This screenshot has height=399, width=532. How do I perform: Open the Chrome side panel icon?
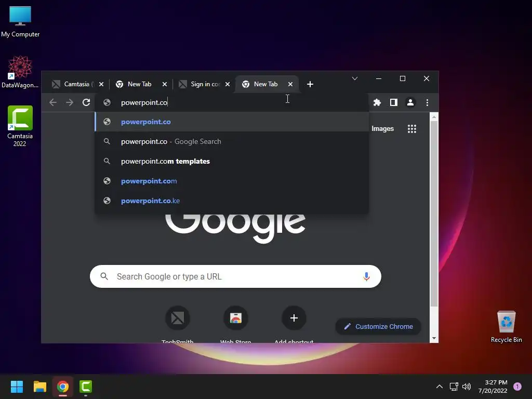point(394,102)
